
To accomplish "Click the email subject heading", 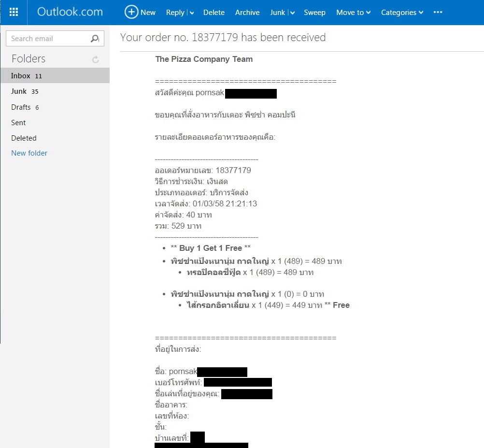I will [x=223, y=37].
